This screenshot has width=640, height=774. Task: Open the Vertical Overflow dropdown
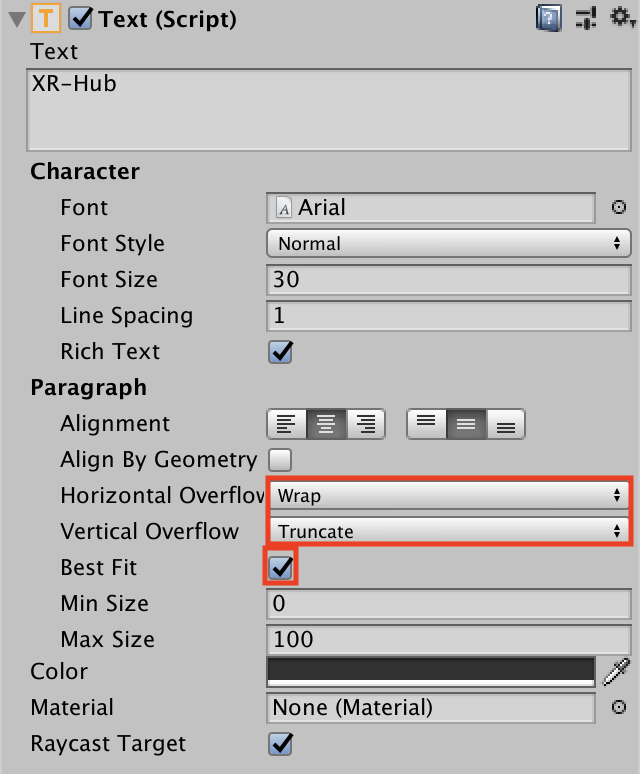tap(448, 531)
